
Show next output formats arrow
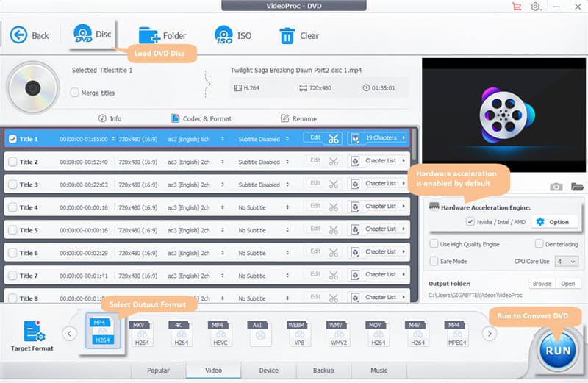tap(490, 334)
